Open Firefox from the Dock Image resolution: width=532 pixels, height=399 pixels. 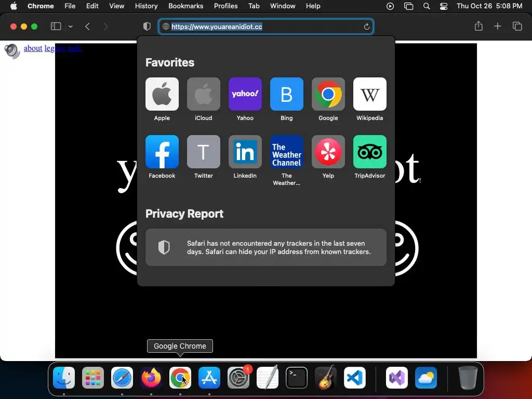click(x=151, y=378)
